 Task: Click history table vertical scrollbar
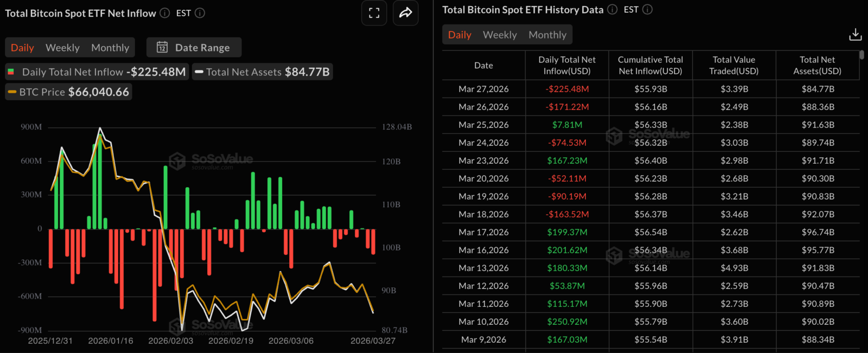coord(861,55)
